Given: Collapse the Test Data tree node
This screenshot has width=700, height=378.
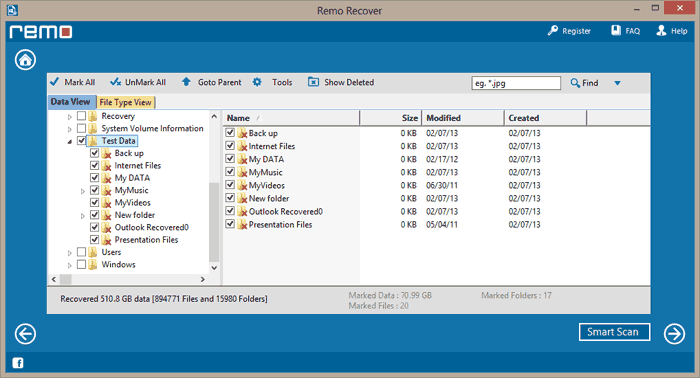Looking at the screenshot, I should click(70, 142).
